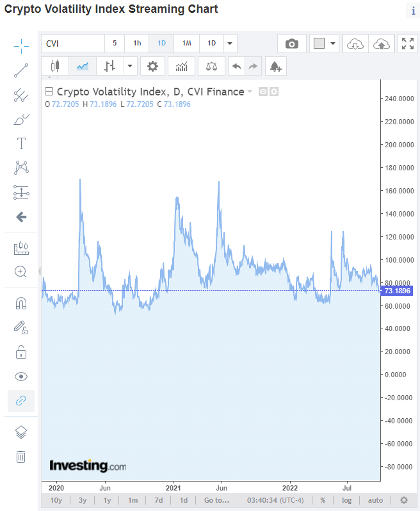
Task: Click the info icon at top right
Action: point(413,11)
